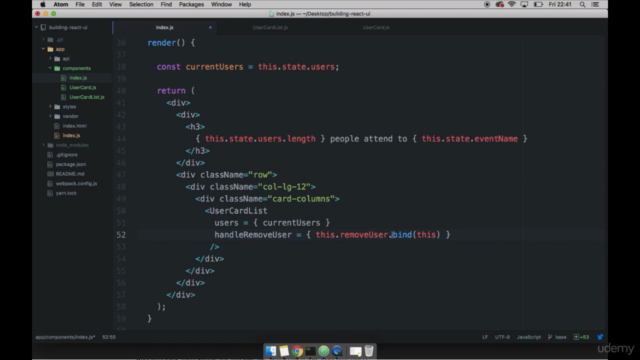Select package.json in the tree view

point(72,164)
